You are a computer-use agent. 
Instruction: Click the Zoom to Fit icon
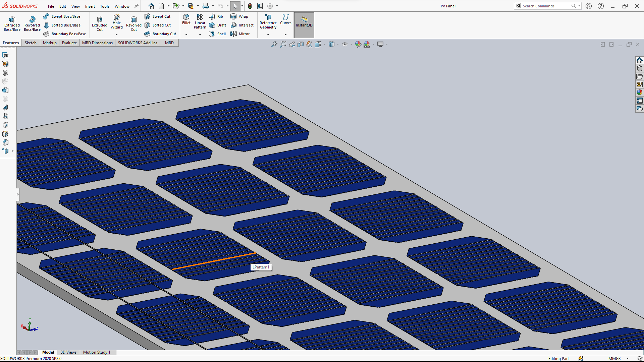[x=274, y=44]
